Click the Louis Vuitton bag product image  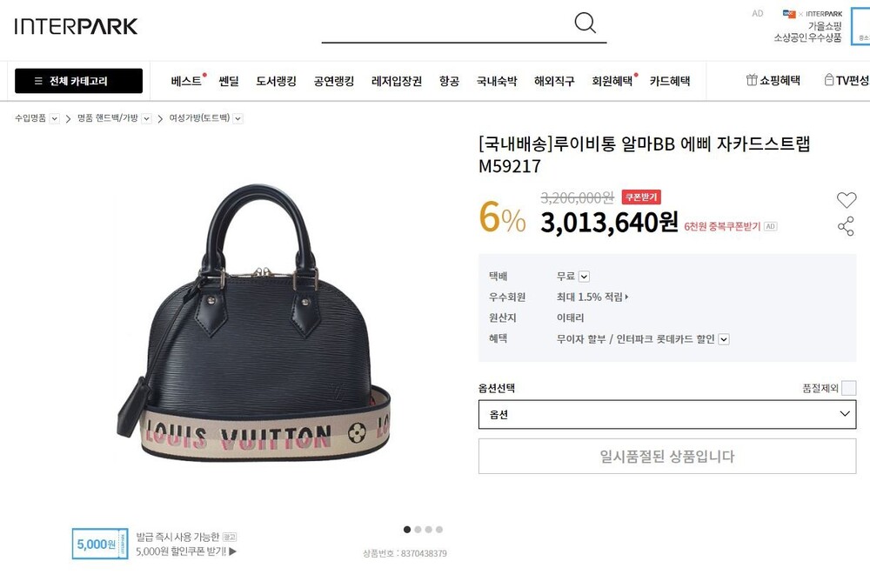[253, 324]
